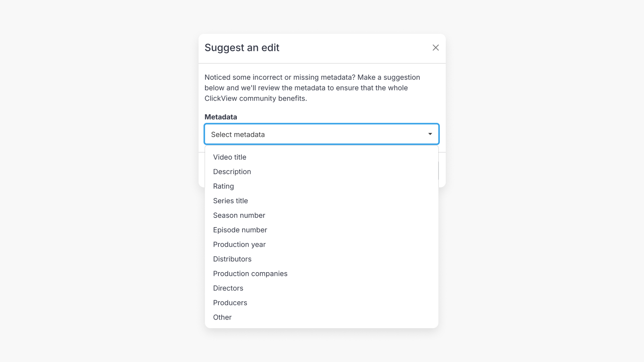The image size is (644, 362).
Task: Choose Other at the bottom of list
Action: pos(222,317)
